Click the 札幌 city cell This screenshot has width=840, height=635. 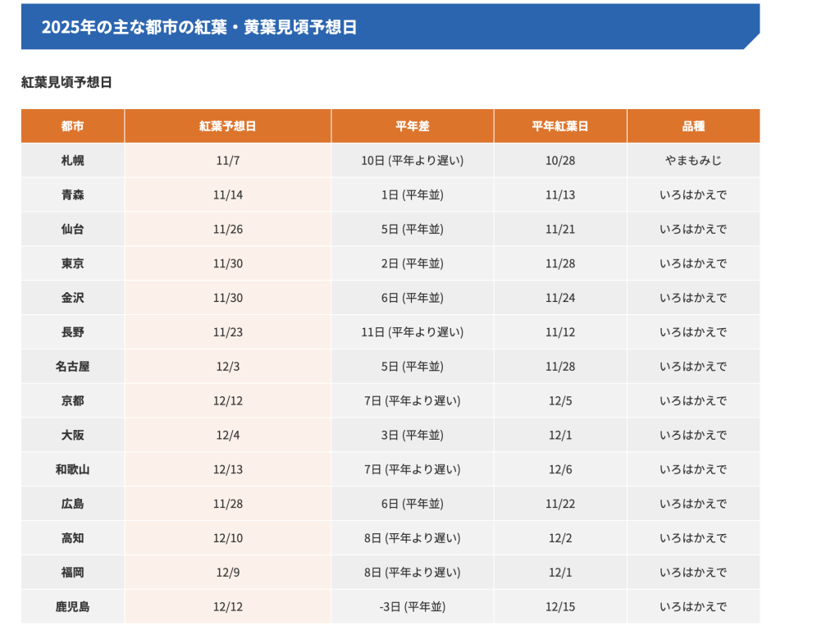click(x=72, y=161)
